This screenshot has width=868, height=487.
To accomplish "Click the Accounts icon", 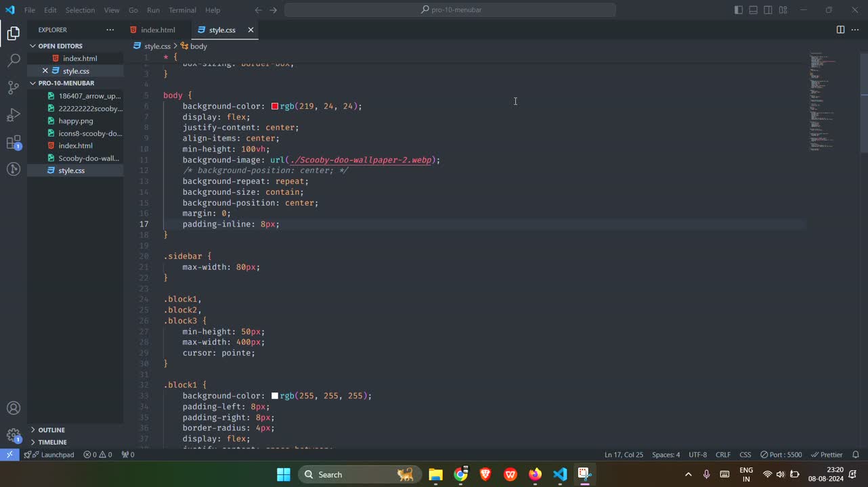I will click(x=14, y=409).
